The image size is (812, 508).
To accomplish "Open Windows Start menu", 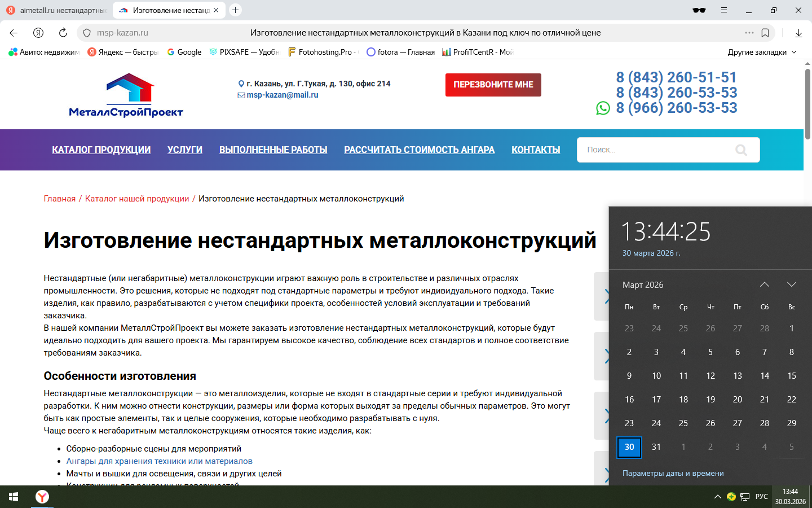I will (x=14, y=497).
